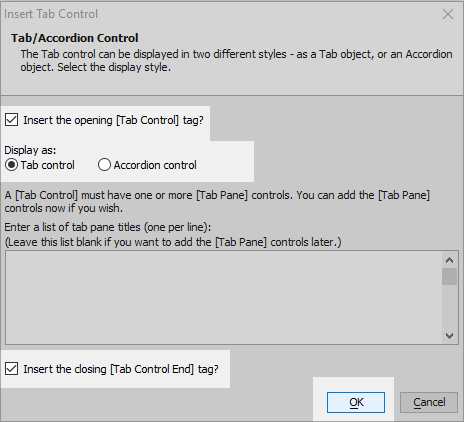The image size is (464, 422).
Task: Click the 'Tab control' label text
Action: [x=48, y=165]
